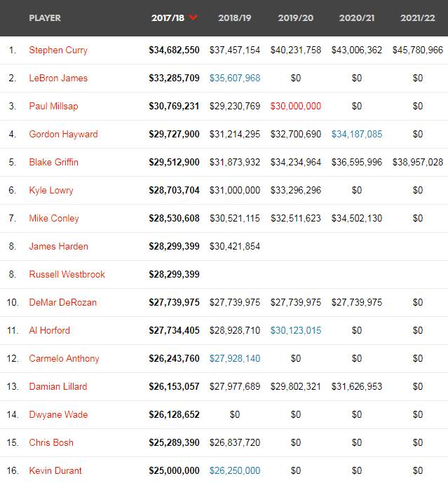448x483 pixels.
Task: Click the red sort arrow beside 2017/18
Action: click(194, 18)
